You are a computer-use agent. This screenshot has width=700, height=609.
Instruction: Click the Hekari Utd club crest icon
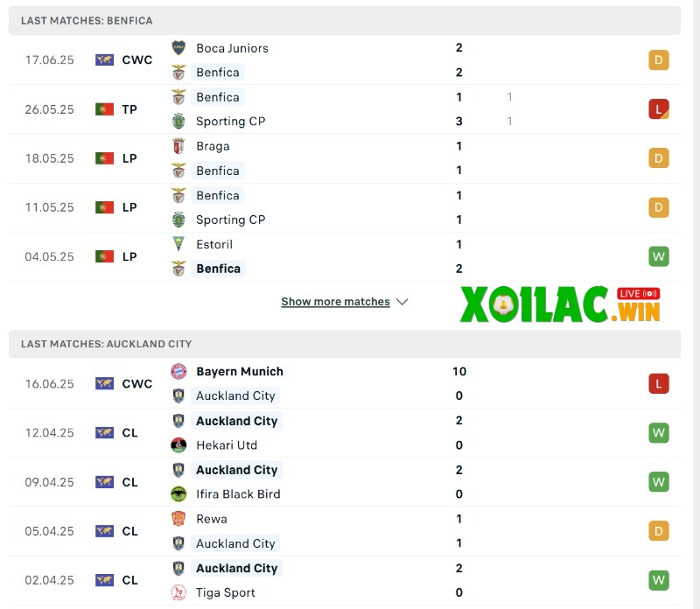(178, 445)
